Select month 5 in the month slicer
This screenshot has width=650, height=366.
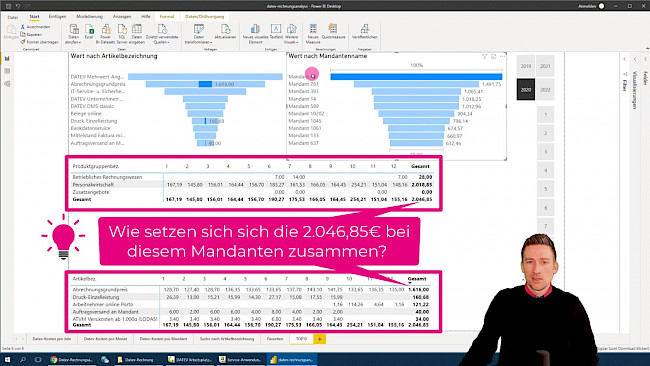click(546, 189)
